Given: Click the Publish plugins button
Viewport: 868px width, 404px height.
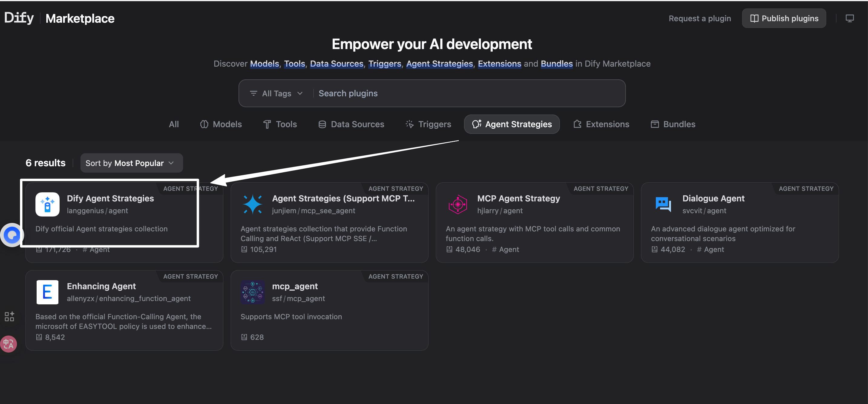Looking at the screenshot, I should point(784,18).
